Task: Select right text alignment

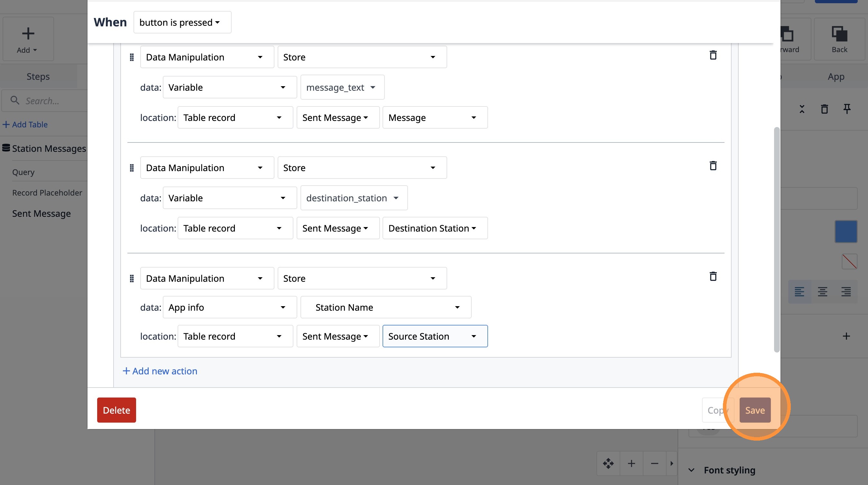Action: pos(846,292)
